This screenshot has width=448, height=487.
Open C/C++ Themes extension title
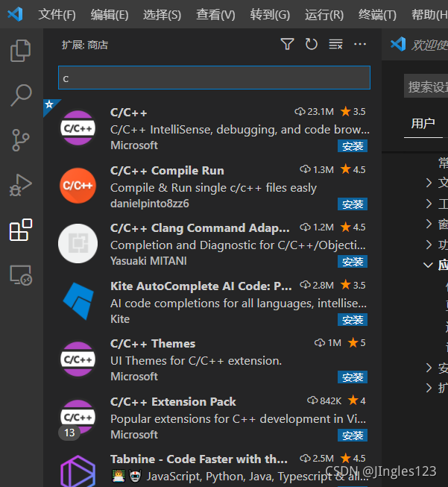point(153,344)
